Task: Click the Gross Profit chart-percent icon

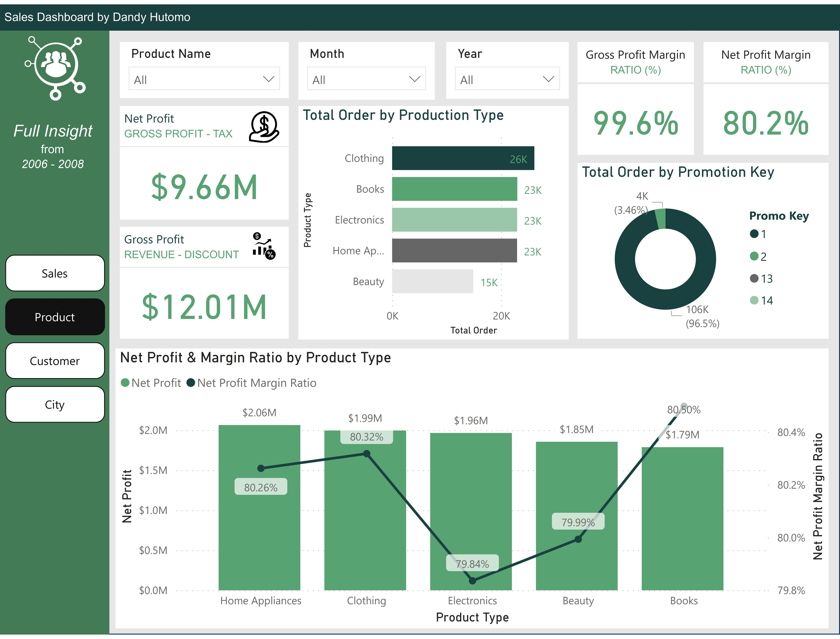Action: click(x=264, y=246)
